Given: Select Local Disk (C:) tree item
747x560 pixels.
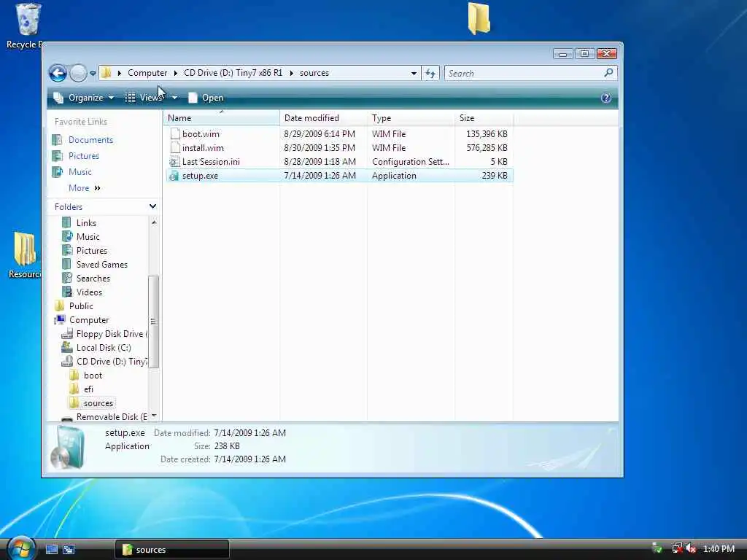Looking at the screenshot, I should (x=104, y=348).
